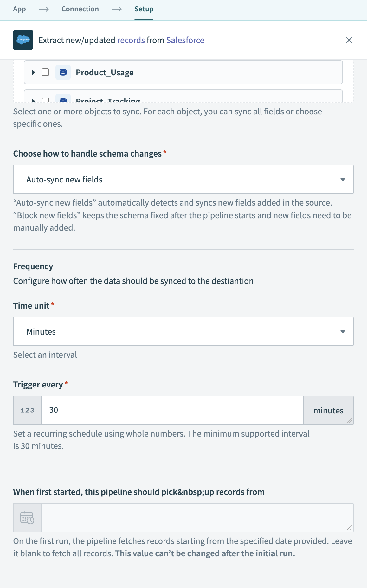Click the 123 number type icon

coord(27,410)
